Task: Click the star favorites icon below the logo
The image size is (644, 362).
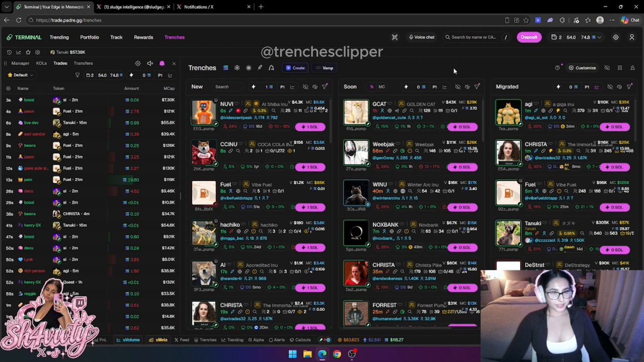Action: (28, 52)
